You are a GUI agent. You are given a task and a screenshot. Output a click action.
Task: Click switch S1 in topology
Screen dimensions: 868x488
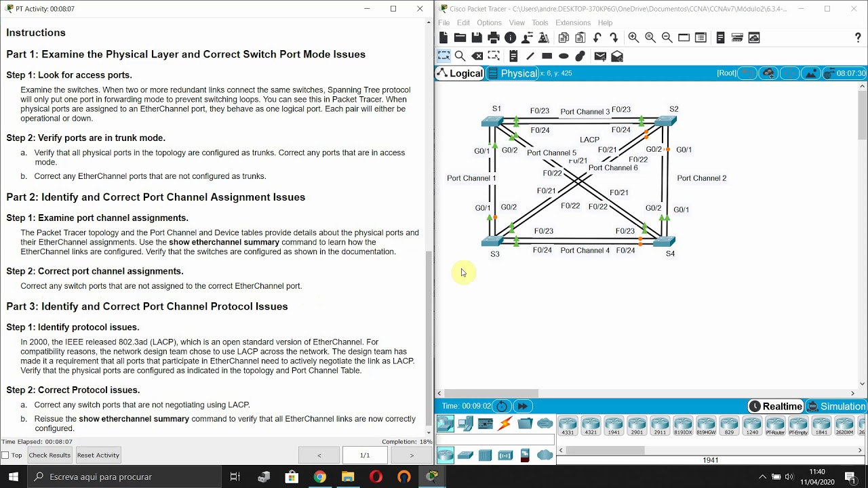point(493,121)
